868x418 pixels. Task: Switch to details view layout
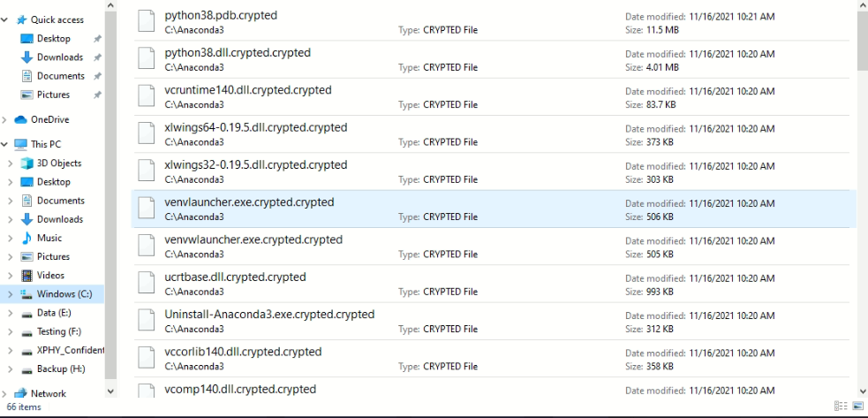click(x=839, y=407)
